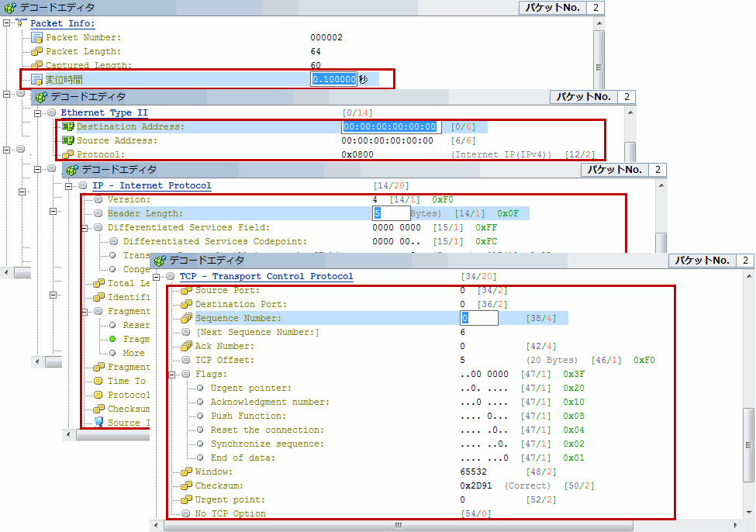This screenshot has height=532, width=756.
Task: Click the Destination Address row icon
Action: (x=68, y=126)
